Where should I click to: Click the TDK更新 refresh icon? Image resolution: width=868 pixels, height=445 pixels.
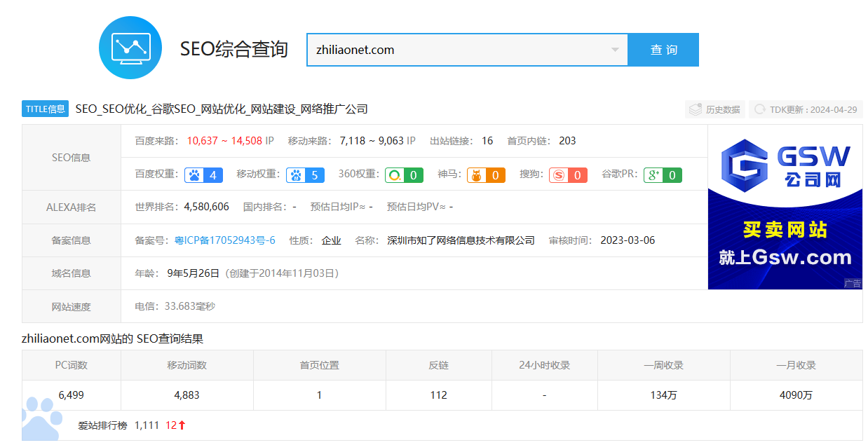pos(759,109)
